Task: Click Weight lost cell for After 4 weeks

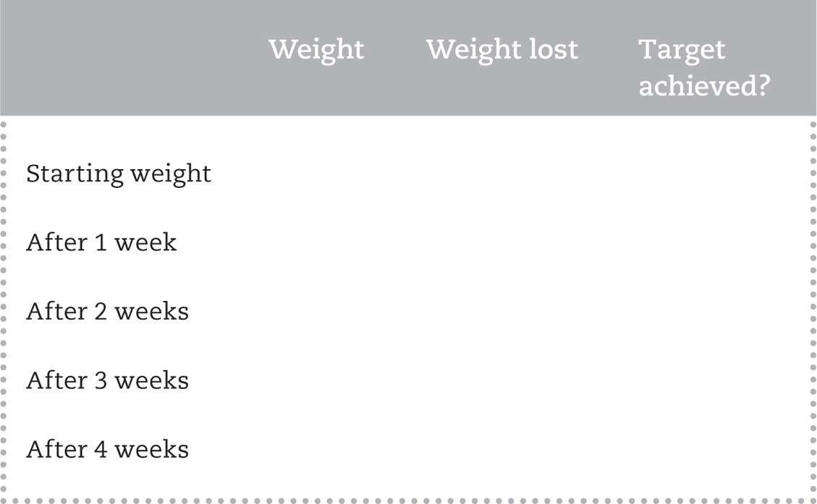Action: pos(501,450)
